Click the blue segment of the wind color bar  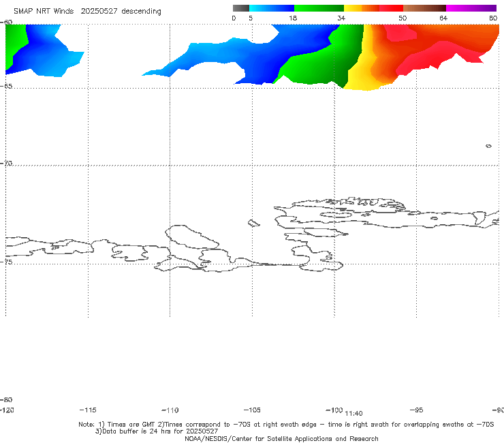(x=272, y=8)
